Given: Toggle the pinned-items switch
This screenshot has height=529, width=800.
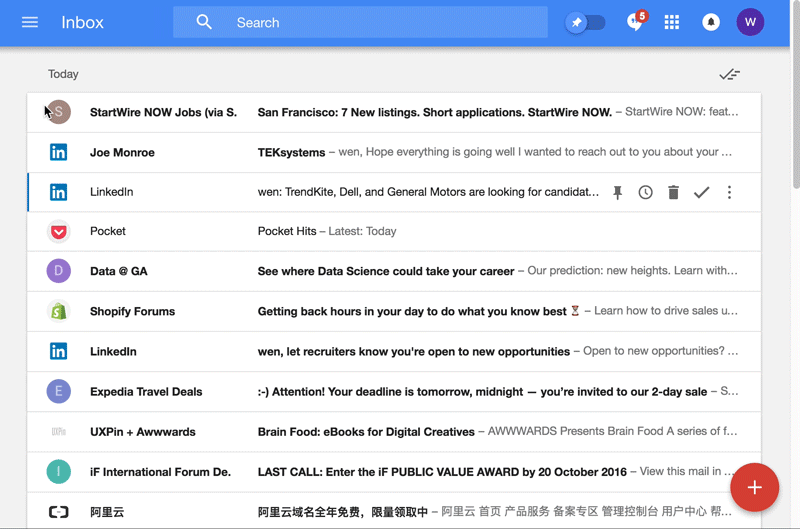Looking at the screenshot, I should click(585, 22).
